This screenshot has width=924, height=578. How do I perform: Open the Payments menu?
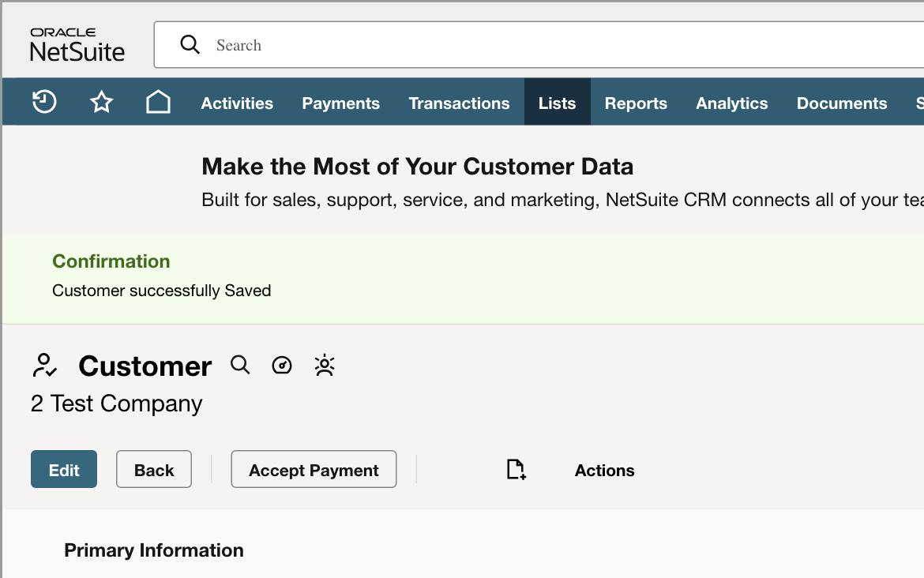click(x=340, y=103)
